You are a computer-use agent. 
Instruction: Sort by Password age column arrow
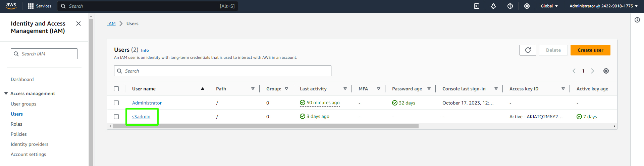tap(429, 89)
